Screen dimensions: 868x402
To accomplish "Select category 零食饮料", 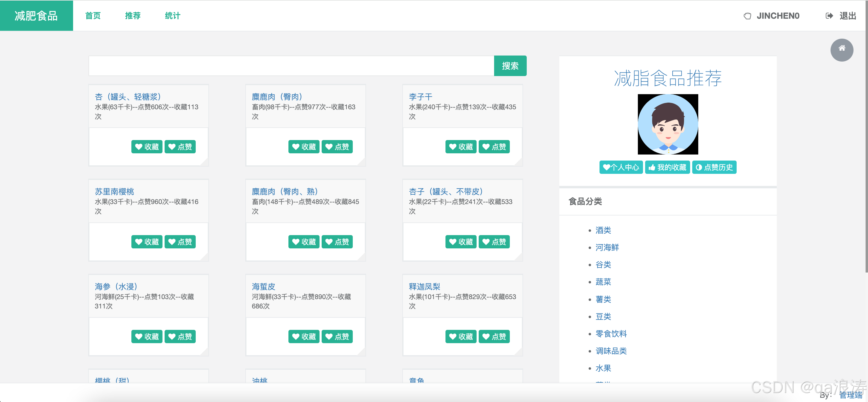I will click(x=611, y=334).
